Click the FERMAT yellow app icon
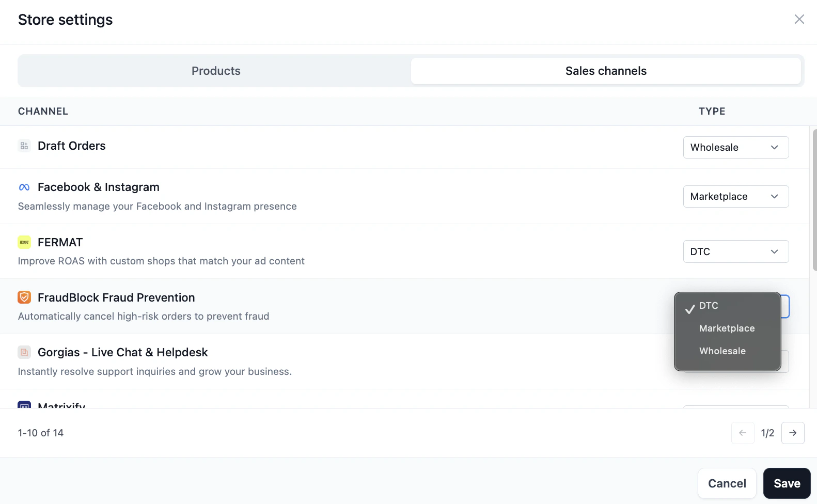 click(x=24, y=242)
